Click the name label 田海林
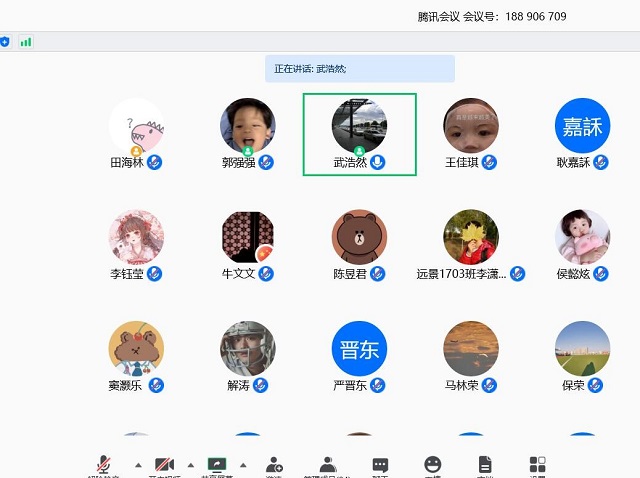Image resolution: width=640 pixels, height=478 pixels. 127,162
